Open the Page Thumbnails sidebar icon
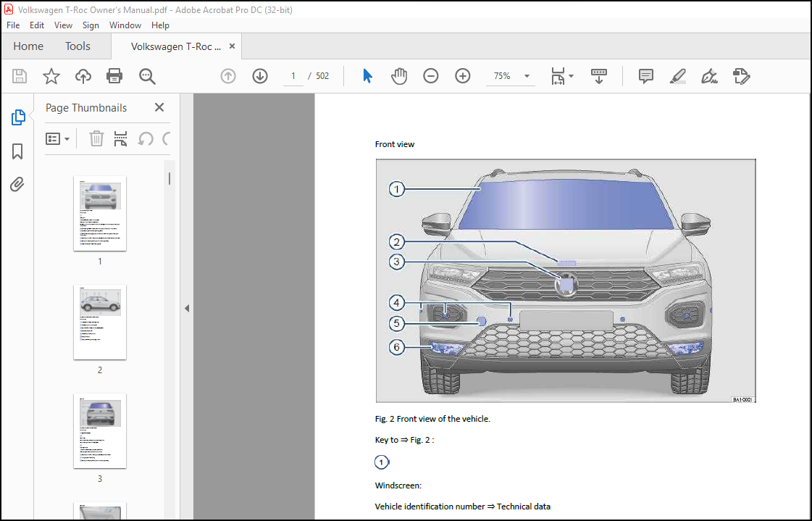Image resolution: width=812 pixels, height=521 pixels. click(x=18, y=117)
